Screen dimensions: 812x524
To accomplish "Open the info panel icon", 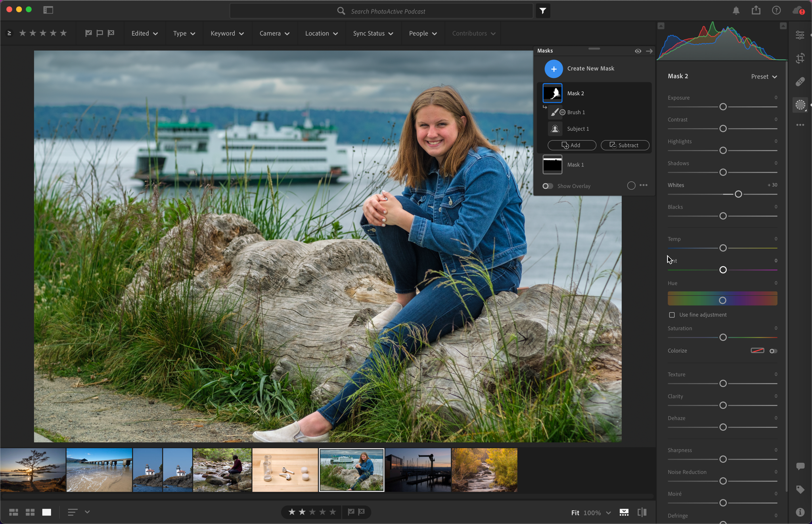I will (800, 512).
